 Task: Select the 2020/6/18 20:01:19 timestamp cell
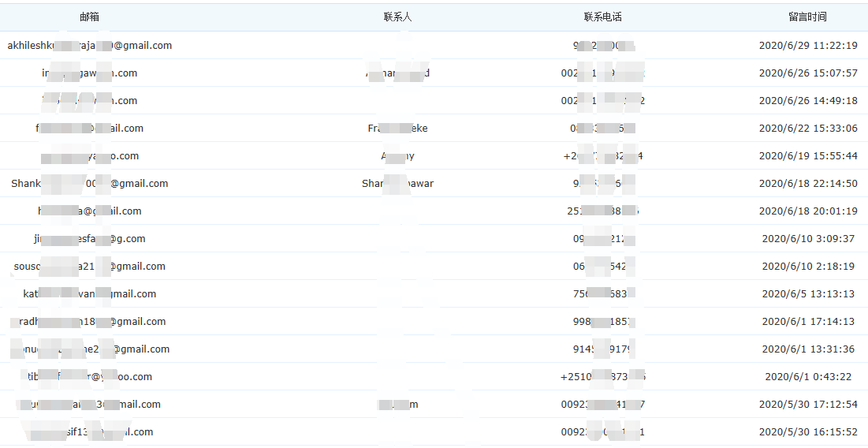point(807,211)
